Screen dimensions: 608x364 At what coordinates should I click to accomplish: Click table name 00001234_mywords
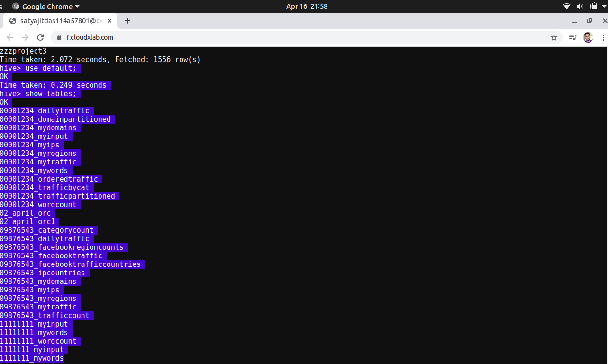click(34, 171)
